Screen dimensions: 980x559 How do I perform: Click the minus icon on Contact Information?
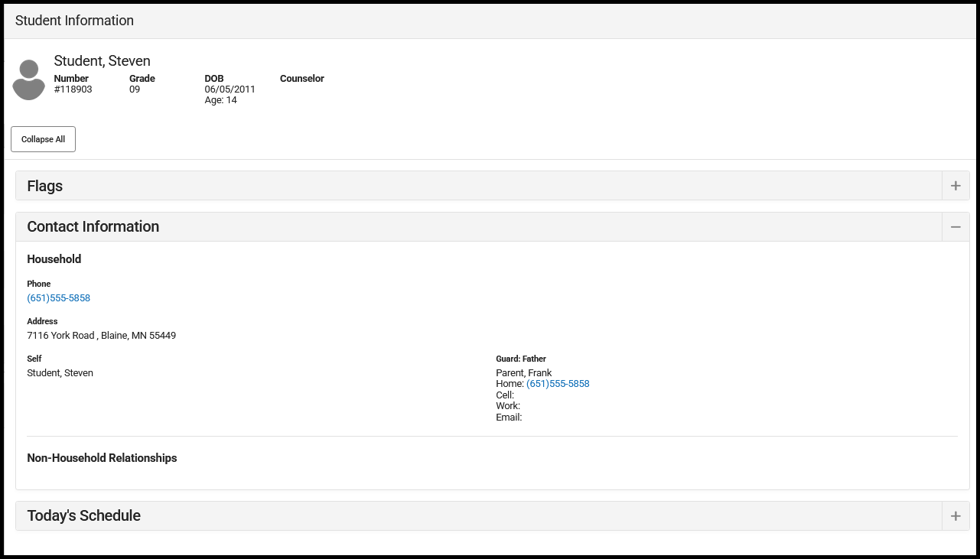click(956, 226)
